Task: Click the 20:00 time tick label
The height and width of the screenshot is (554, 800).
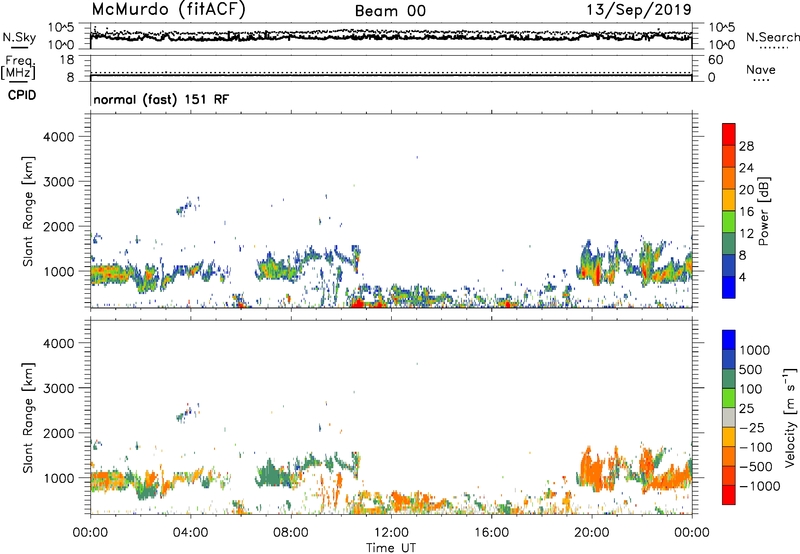Action: (x=591, y=533)
